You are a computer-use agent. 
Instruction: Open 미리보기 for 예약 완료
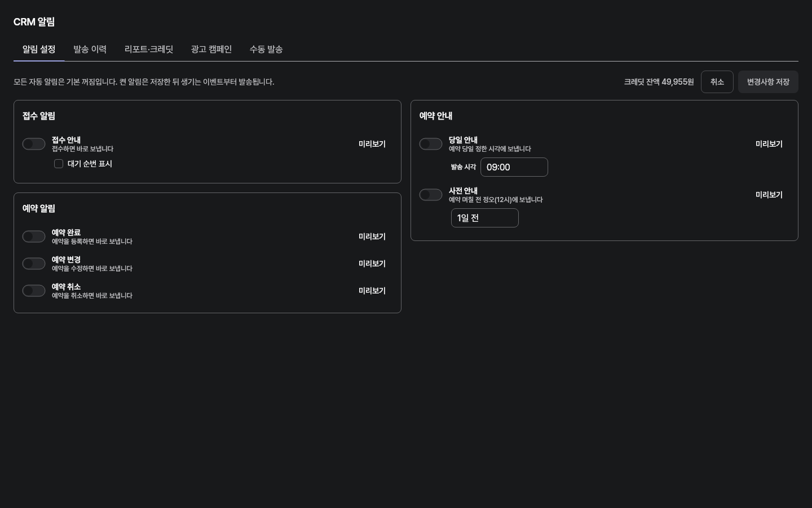click(372, 237)
